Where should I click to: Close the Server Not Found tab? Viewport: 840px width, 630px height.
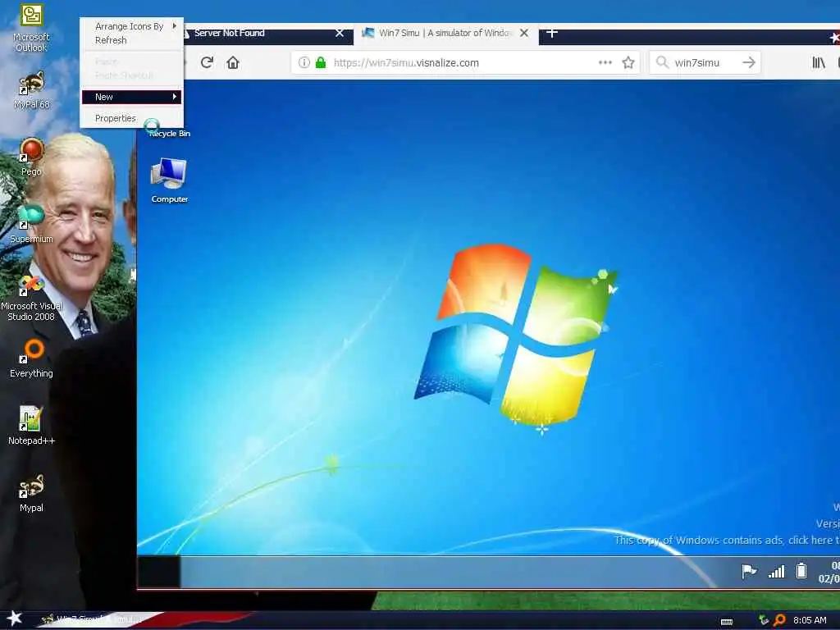click(x=339, y=33)
